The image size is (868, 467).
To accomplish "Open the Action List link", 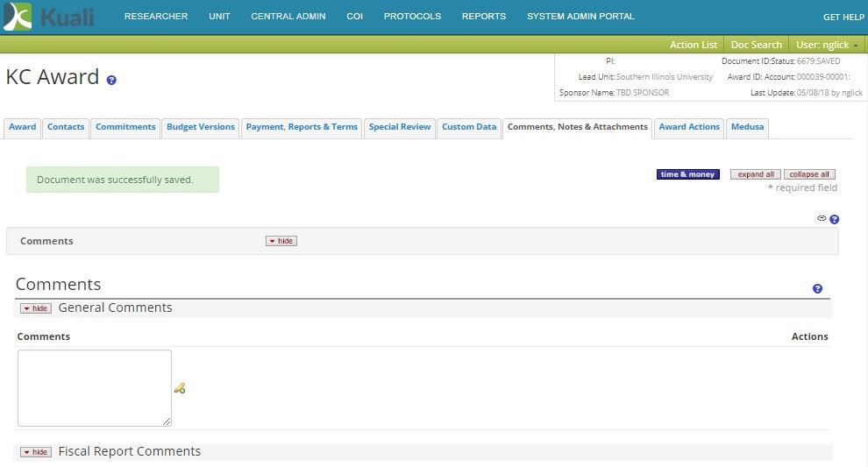I will [693, 45].
